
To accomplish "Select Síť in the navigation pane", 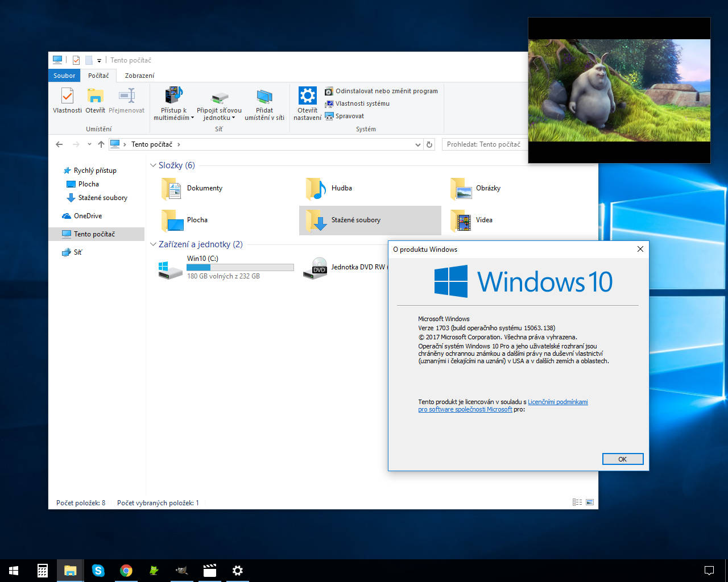I will 72,252.
